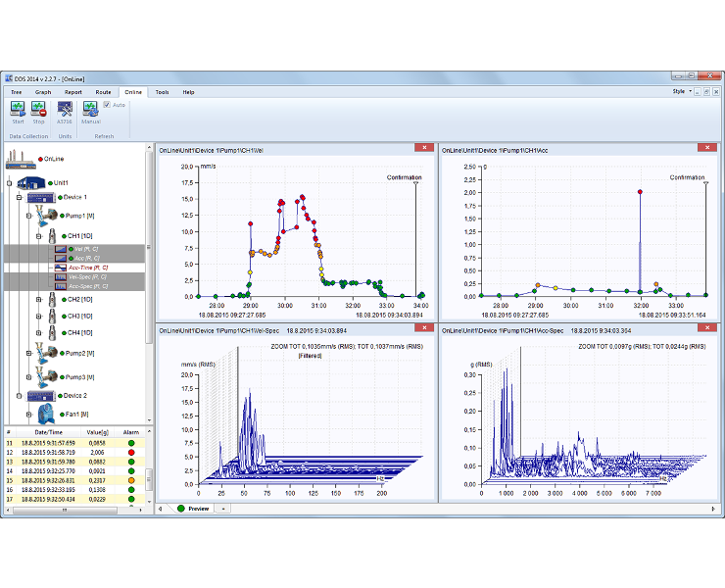Click the OnLine server icon in tree

(x=21, y=160)
